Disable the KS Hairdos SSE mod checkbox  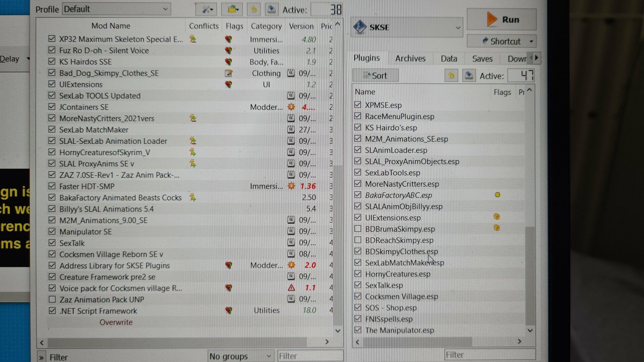pyautogui.click(x=52, y=61)
